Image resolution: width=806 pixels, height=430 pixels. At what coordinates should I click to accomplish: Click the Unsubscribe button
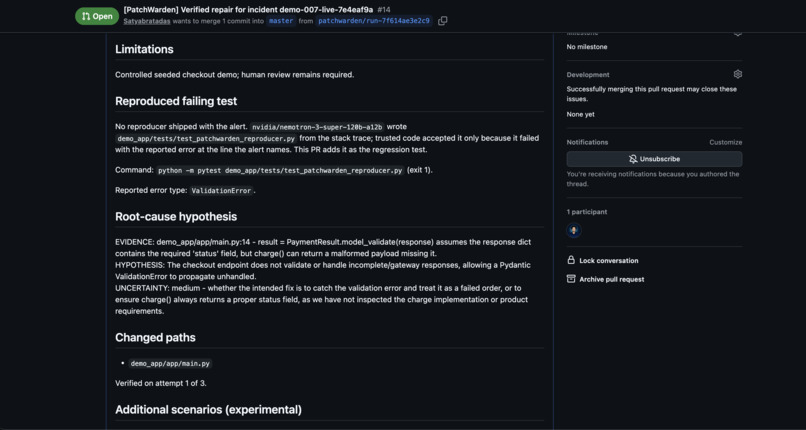pos(654,159)
